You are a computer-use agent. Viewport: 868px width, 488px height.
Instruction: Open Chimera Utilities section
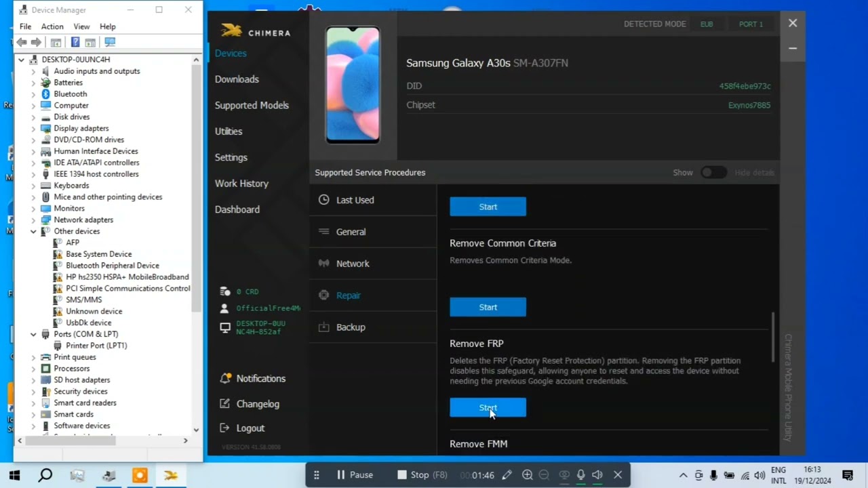[x=229, y=131]
